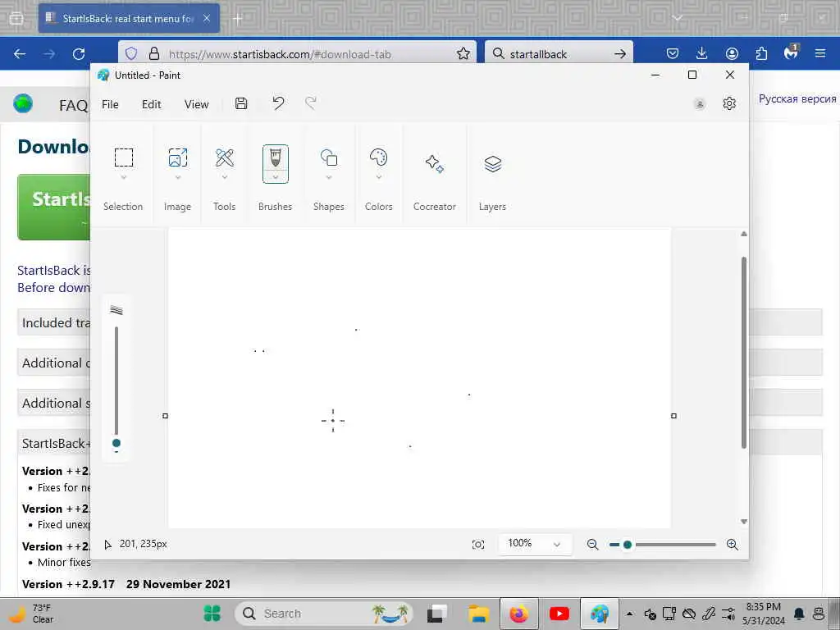840x630 pixels.
Task: Expand Image dropdown chevron
Action: click(x=178, y=177)
